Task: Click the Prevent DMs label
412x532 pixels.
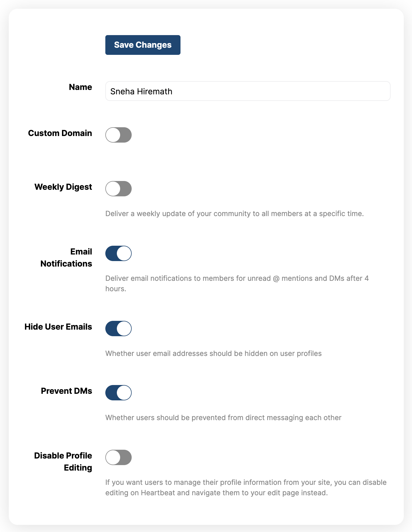Action: click(66, 391)
